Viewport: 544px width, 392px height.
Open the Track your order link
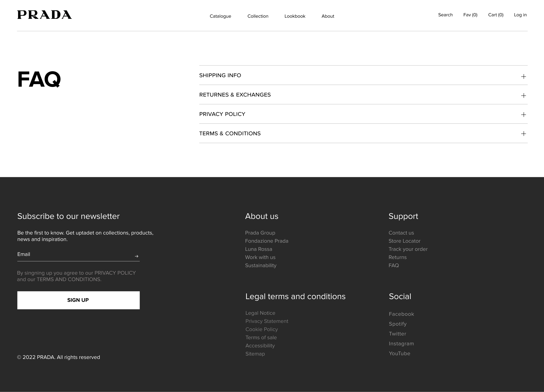[408, 249]
